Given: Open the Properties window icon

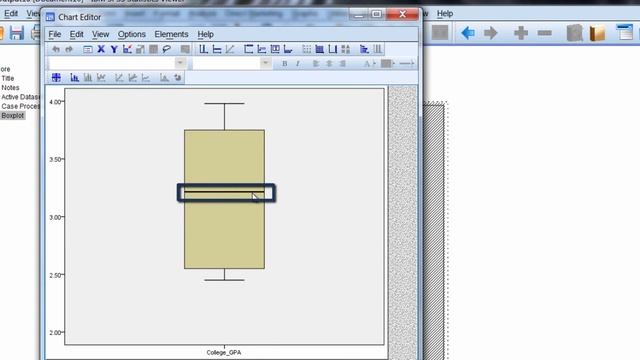Looking at the screenshot, I should [88, 49].
